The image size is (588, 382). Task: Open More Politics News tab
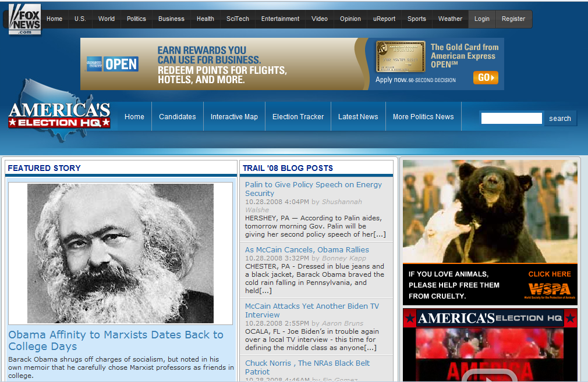tap(423, 116)
